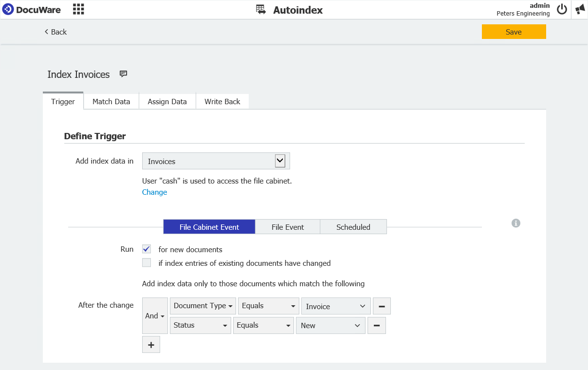
Task: Expand the Document Type field selector
Action: [202, 306]
